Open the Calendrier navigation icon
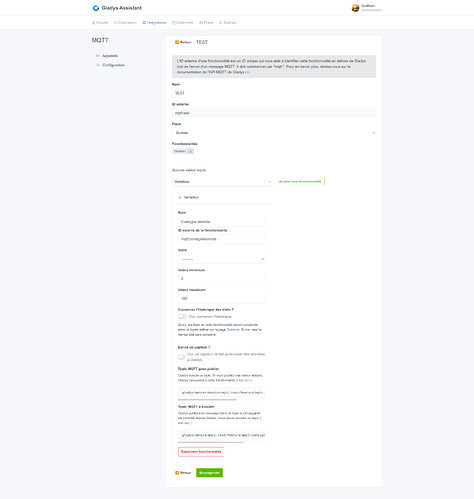The width and height of the screenshot is (474, 499). click(x=174, y=23)
